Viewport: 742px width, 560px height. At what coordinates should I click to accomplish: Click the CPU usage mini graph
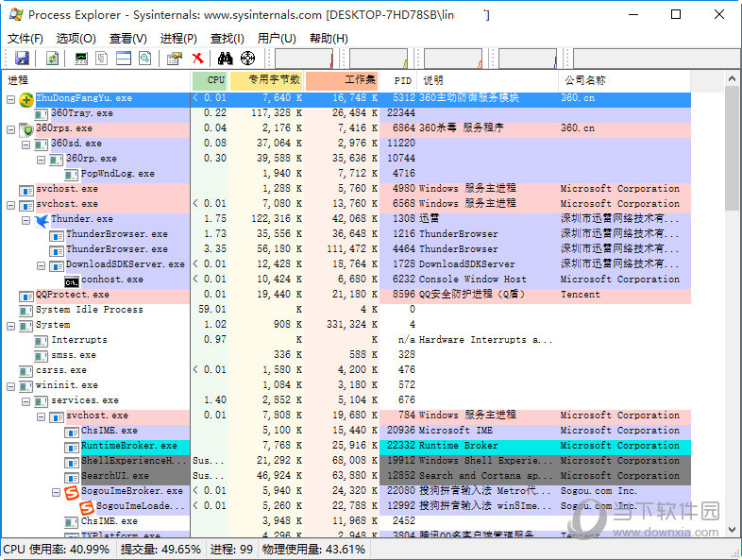click(x=304, y=59)
